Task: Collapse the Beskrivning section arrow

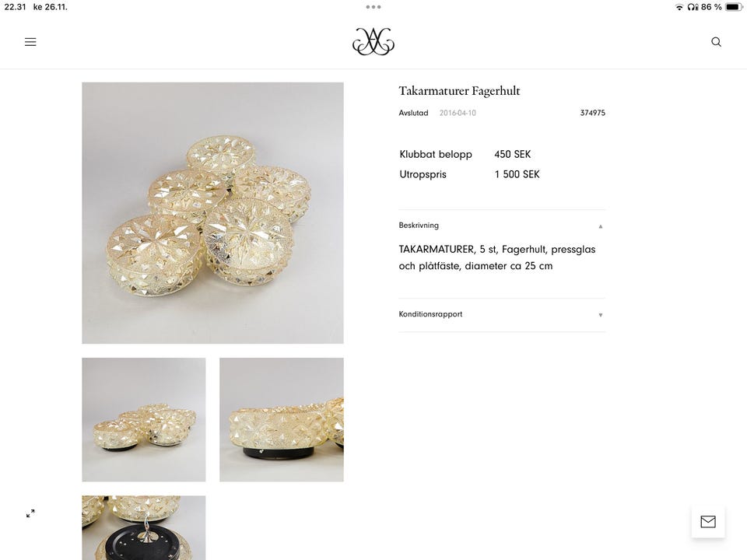Action: coord(600,226)
